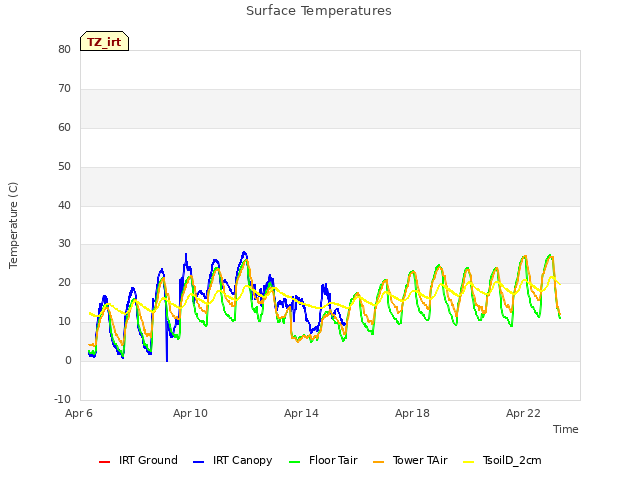Click the 30 y-axis tick label
This screenshot has height=480, width=640.
[64, 244]
